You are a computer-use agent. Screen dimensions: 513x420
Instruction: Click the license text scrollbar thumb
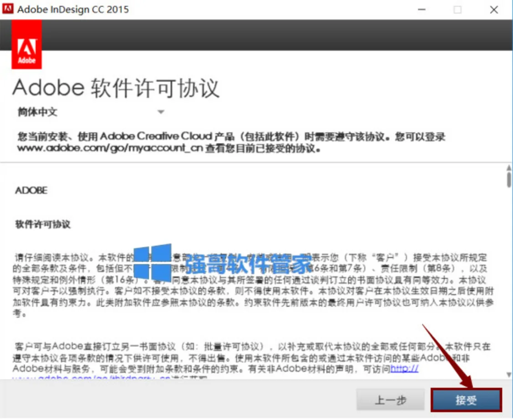[x=509, y=179]
